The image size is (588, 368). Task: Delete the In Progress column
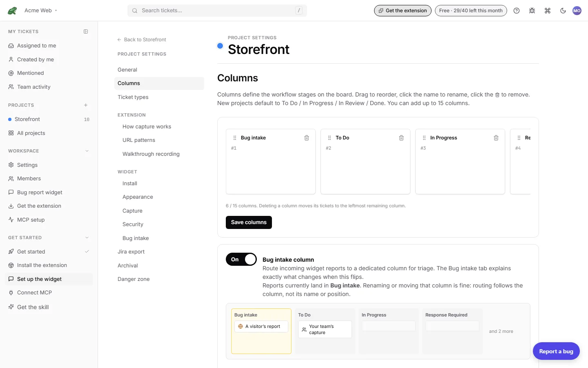point(496,138)
